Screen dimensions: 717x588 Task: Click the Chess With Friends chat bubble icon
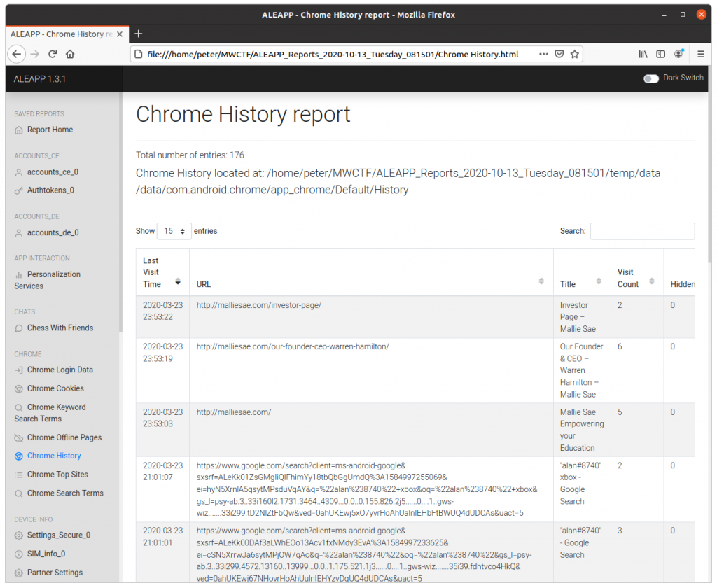coord(19,329)
